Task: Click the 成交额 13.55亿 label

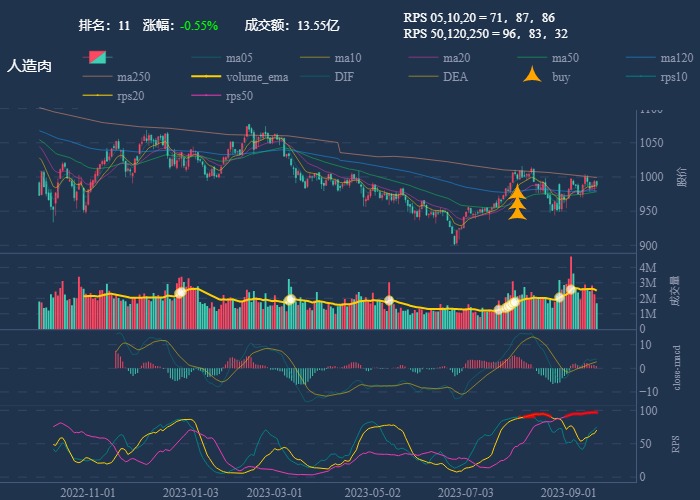Action: coord(292,25)
